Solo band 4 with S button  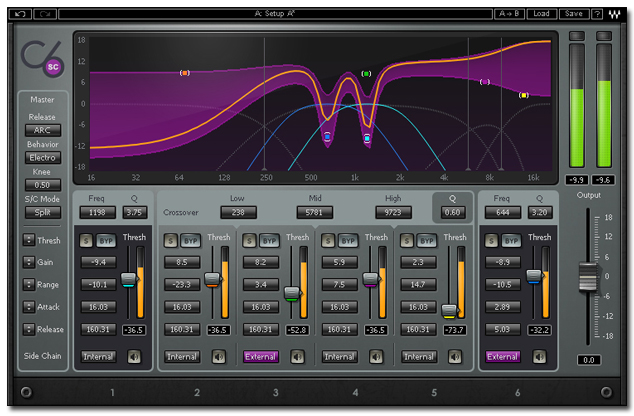click(328, 241)
